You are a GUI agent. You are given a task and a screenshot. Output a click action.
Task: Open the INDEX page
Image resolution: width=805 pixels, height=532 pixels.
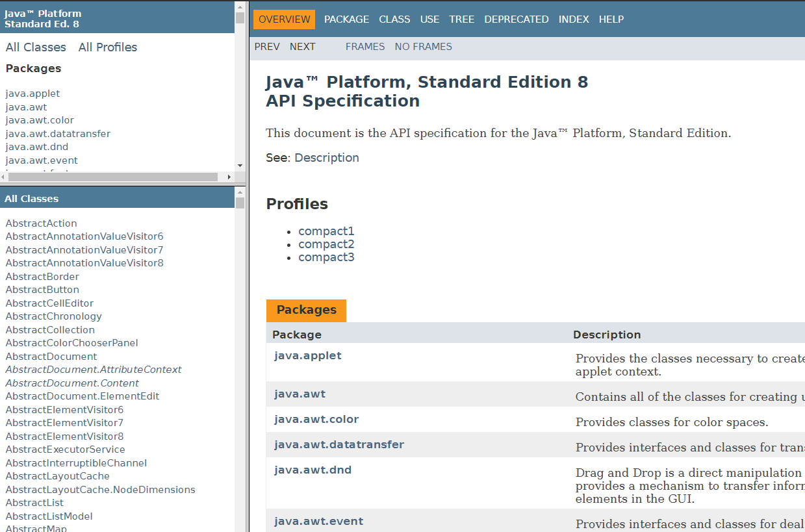click(x=574, y=19)
